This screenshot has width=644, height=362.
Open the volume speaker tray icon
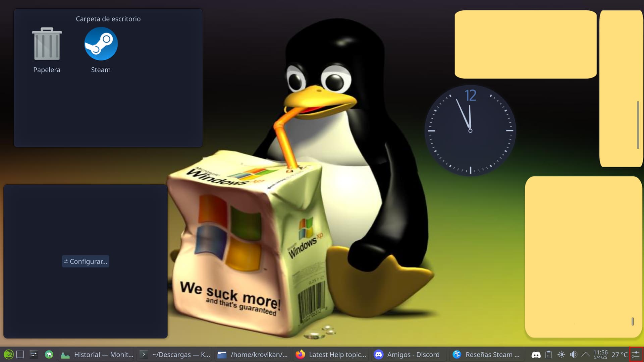click(x=574, y=355)
